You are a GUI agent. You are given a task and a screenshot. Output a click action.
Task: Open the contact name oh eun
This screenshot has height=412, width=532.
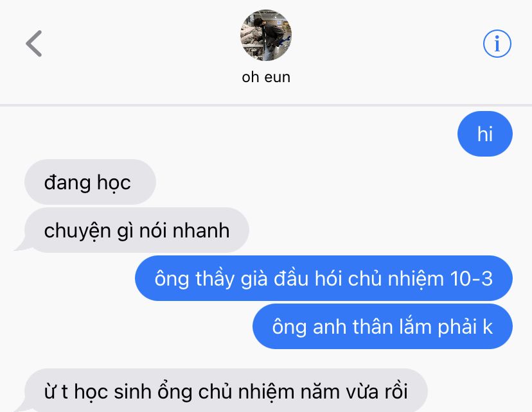[x=266, y=77]
